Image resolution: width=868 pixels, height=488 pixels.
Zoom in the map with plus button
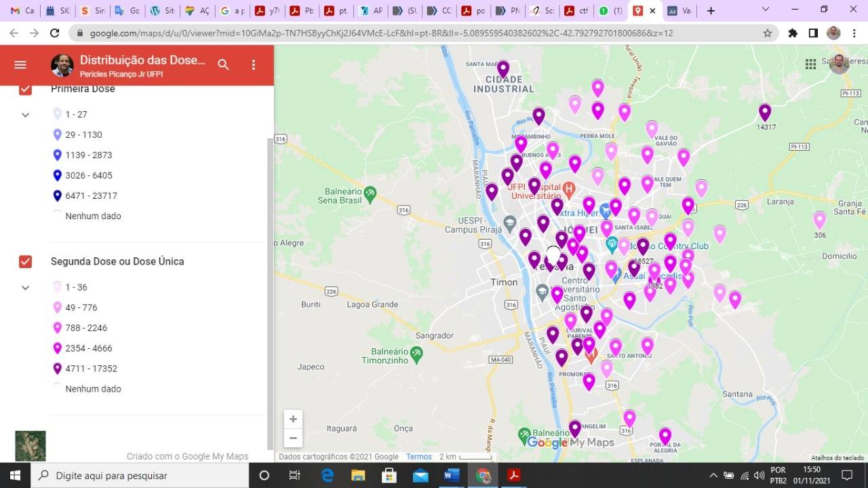click(293, 419)
